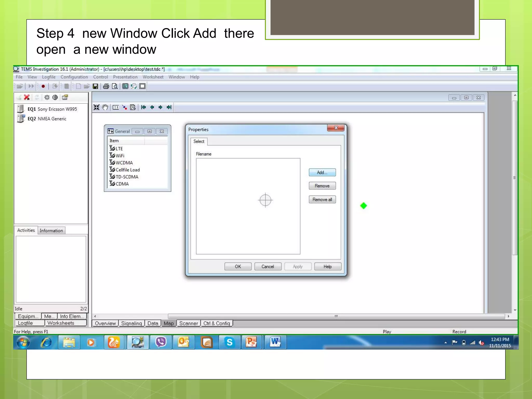
Task: Click the Remove all button
Action: (322, 199)
